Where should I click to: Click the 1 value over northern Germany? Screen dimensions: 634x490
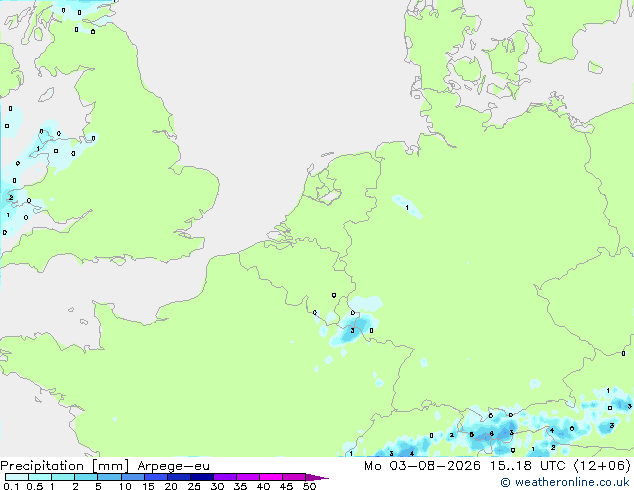click(x=407, y=207)
